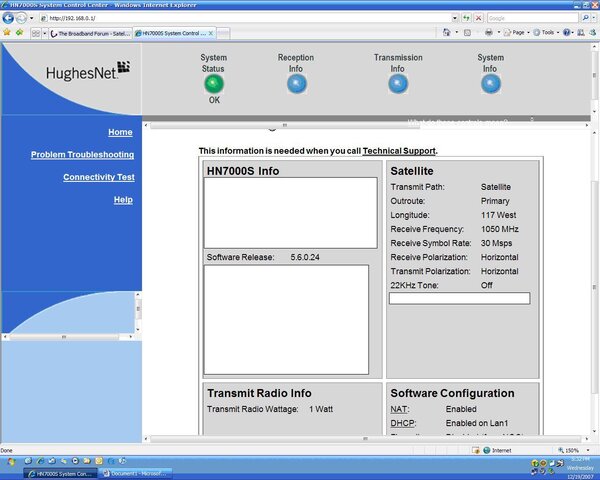Click the search magnifier icon

click(585, 18)
